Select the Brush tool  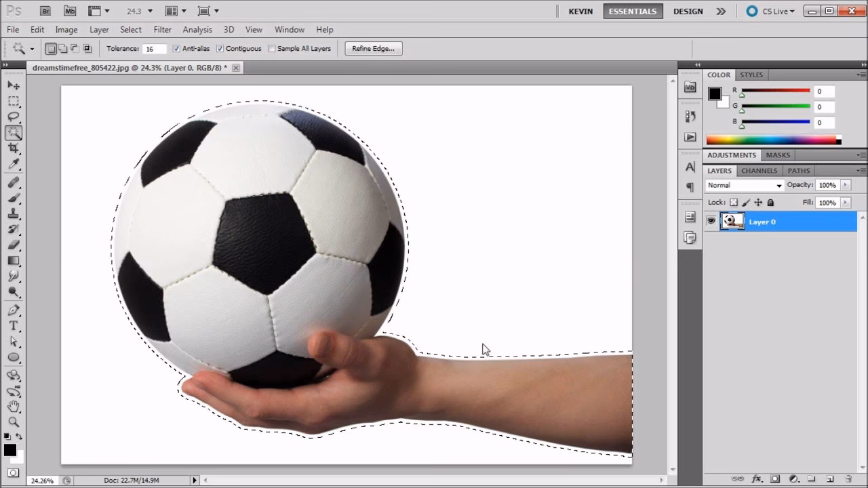tap(14, 197)
